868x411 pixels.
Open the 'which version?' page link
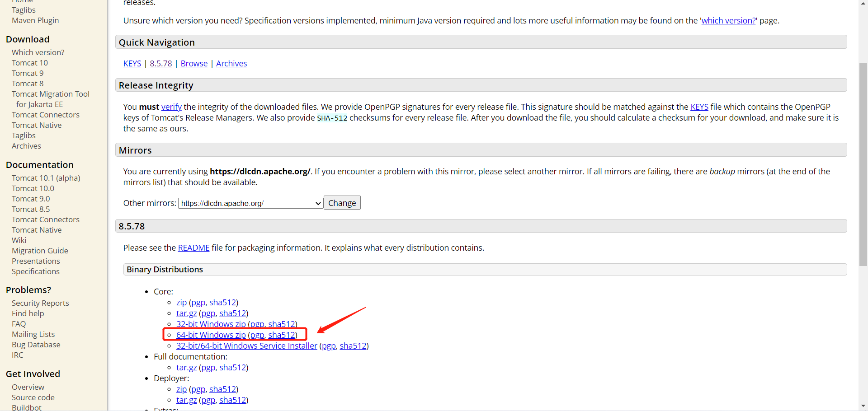pyautogui.click(x=728, y=21)
